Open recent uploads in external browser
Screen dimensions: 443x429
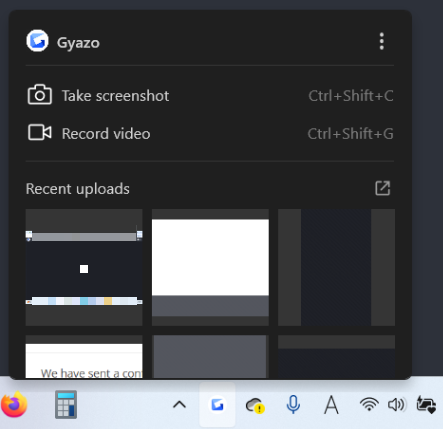click(x=382, y=188)
